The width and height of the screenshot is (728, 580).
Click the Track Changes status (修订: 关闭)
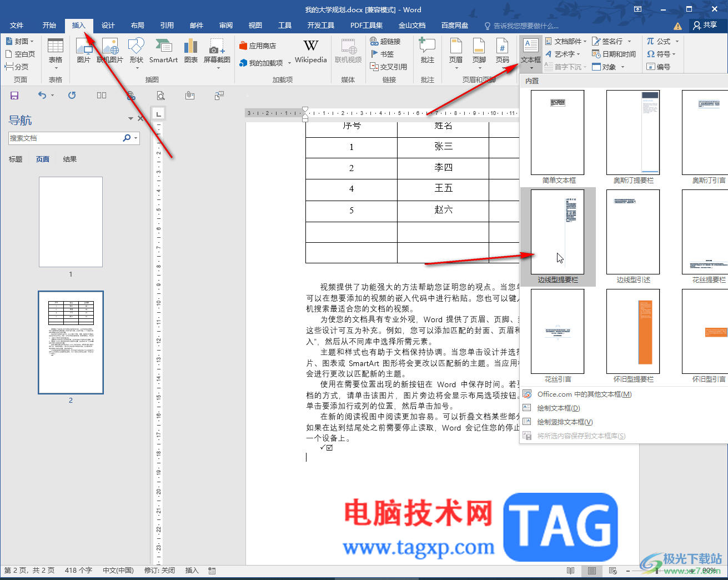pyautogui.click(x=159, y=571)
